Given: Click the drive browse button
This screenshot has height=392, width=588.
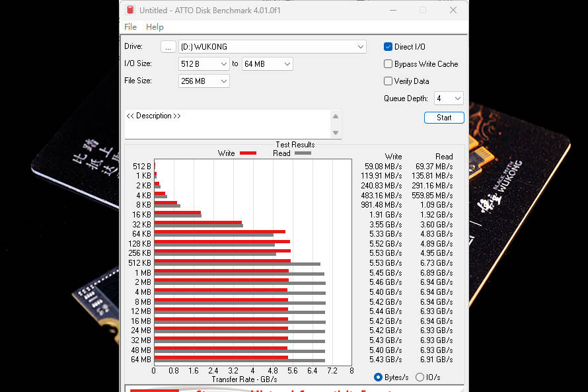Looking at the screenshot, I should 168,47.
